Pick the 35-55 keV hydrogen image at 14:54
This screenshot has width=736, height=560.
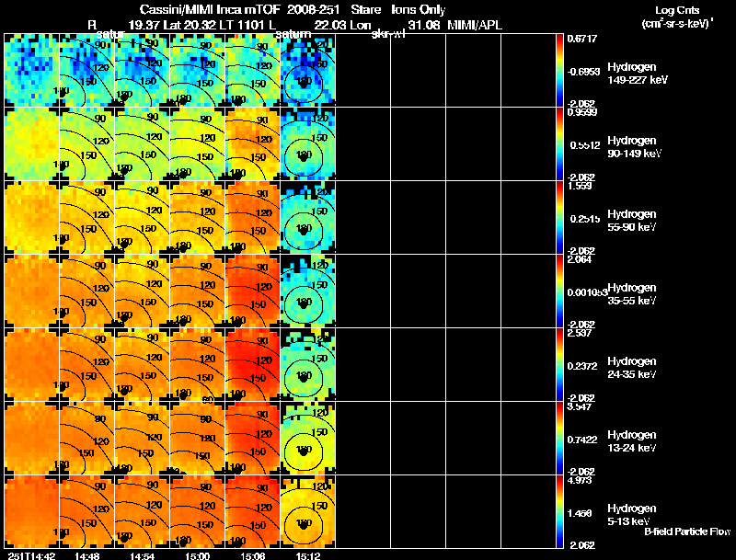(x=143, y=291)
